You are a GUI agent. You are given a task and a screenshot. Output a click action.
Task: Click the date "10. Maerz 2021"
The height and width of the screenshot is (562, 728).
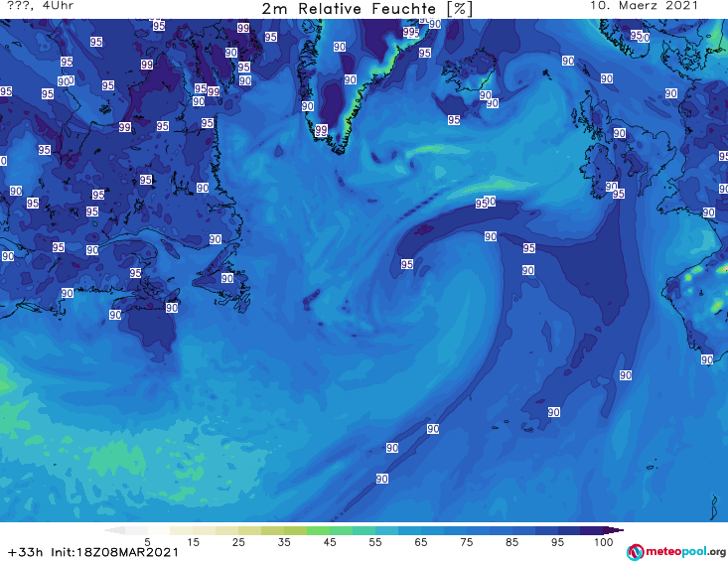click(x=644, y=6)
